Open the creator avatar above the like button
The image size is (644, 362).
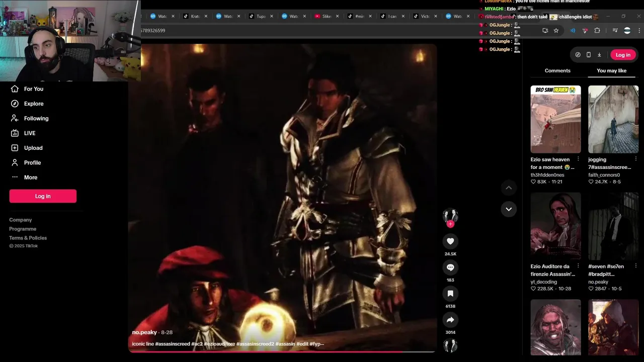[450, 215]
